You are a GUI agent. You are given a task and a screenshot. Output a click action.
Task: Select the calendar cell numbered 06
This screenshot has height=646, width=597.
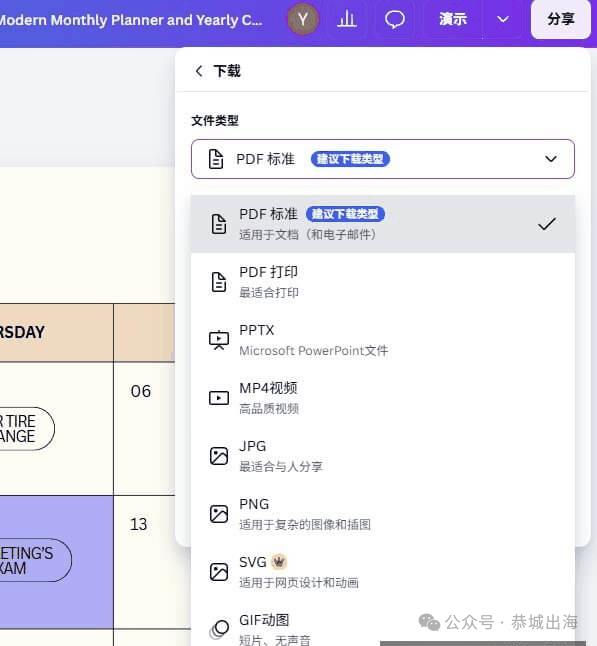point(144,428)
